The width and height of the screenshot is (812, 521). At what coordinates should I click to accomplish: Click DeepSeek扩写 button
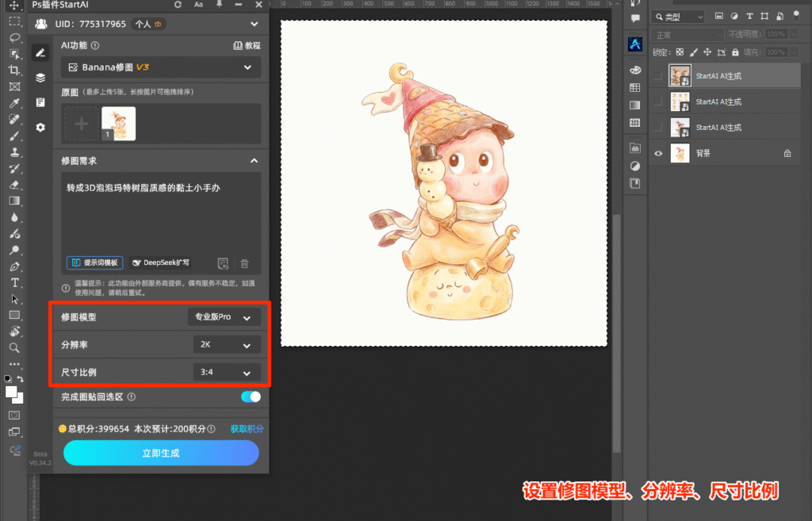click(x=160, y=262)
